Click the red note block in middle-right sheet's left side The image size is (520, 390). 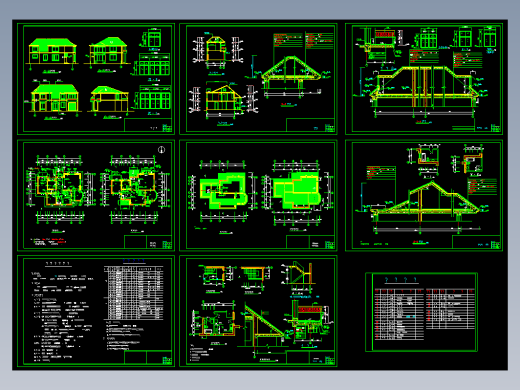(381, 173)
